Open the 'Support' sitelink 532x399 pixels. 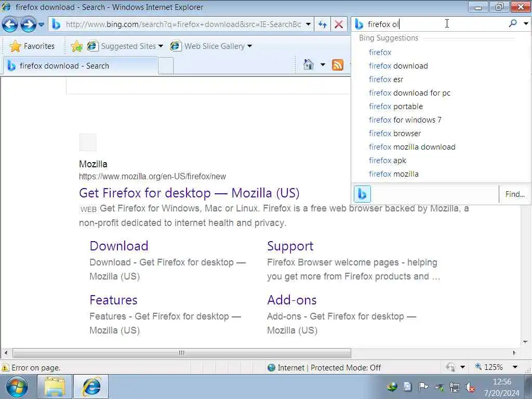[x=290, y=246]
